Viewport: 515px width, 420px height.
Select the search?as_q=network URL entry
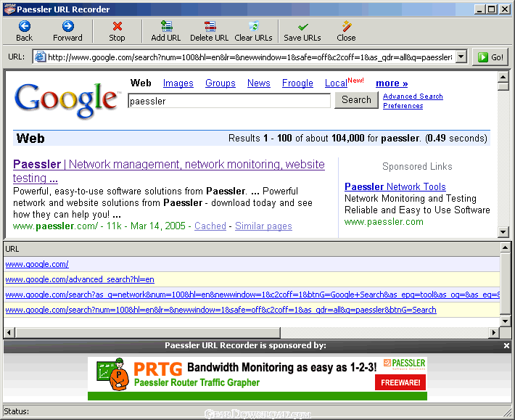(252, 295)
